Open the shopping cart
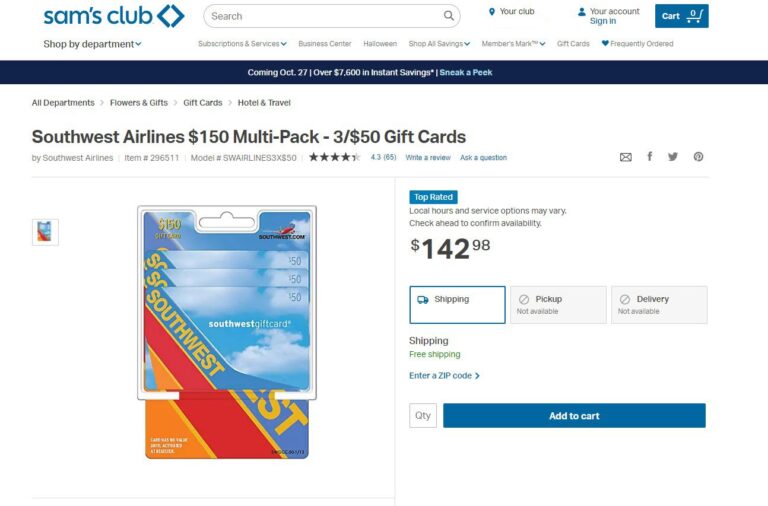The width and height of the screenshot is (768, 506). coord(682,16)
